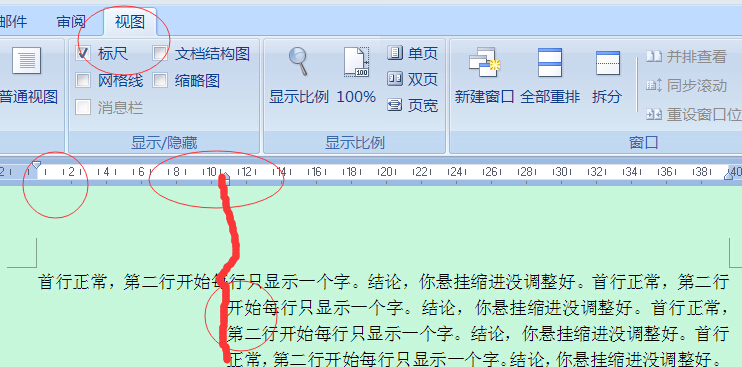Switch to the 视图 ribbon tab

pyautogui.click(x=130, y=22)
